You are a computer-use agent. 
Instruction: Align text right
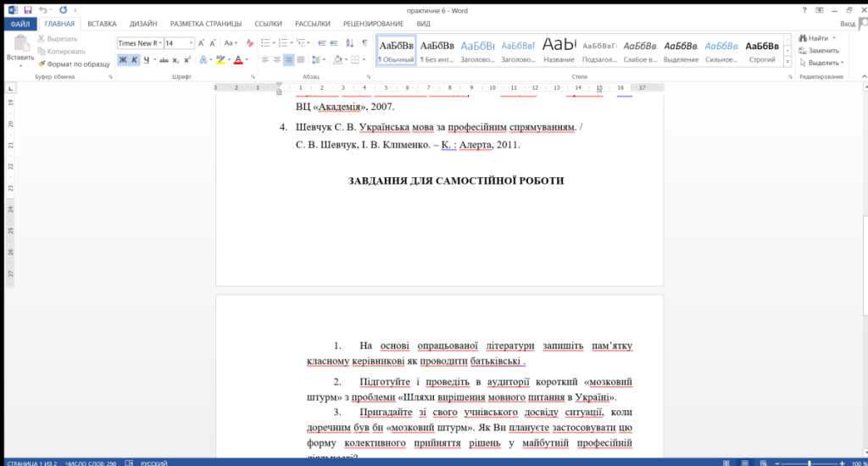pyautogui.click(x=288, y=60)
